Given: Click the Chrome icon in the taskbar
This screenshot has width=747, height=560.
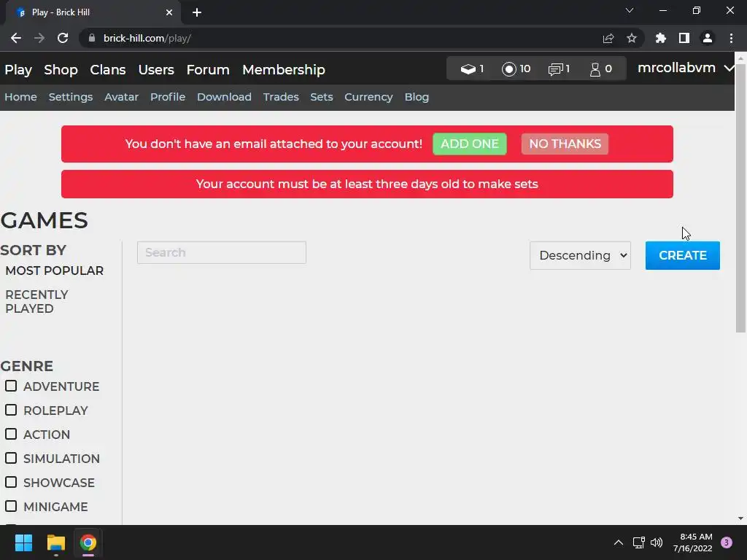Looking at the screenshot, I should (x=88, y=542).
